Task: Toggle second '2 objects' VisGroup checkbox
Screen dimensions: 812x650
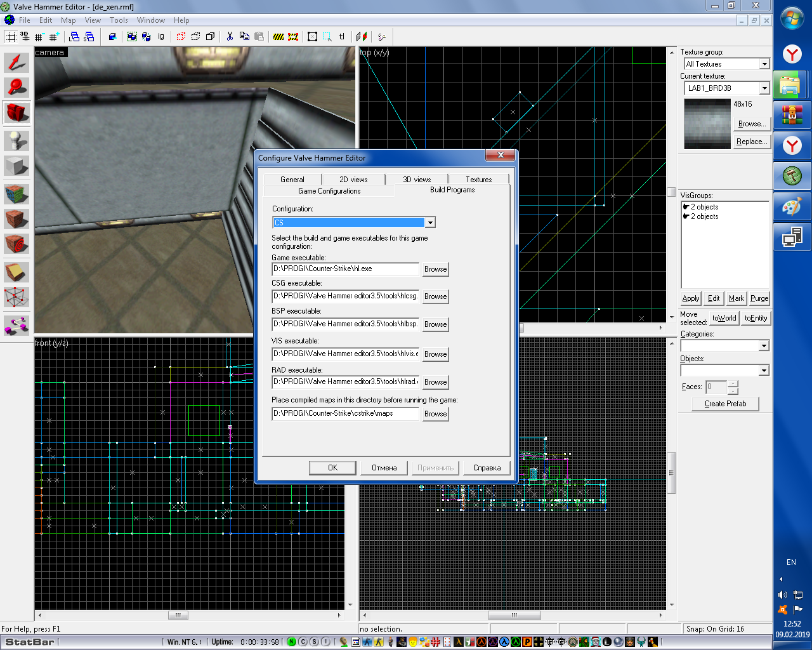Action: 686,216
